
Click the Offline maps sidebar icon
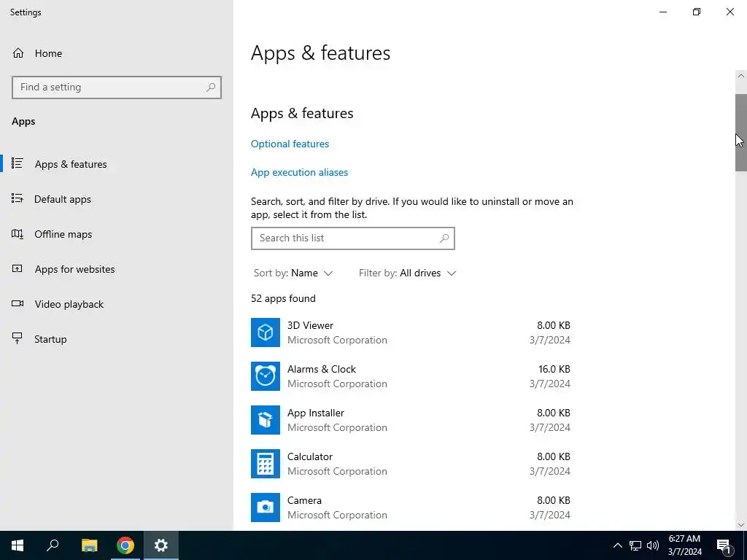[x=18, y=234]
